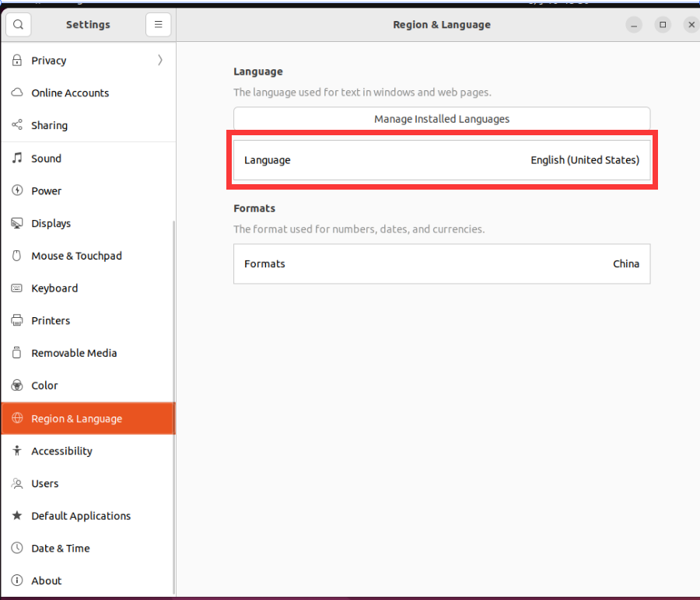Click the search icon in Settings header
This screenshot has width=700, height=600.
[19, 25]
